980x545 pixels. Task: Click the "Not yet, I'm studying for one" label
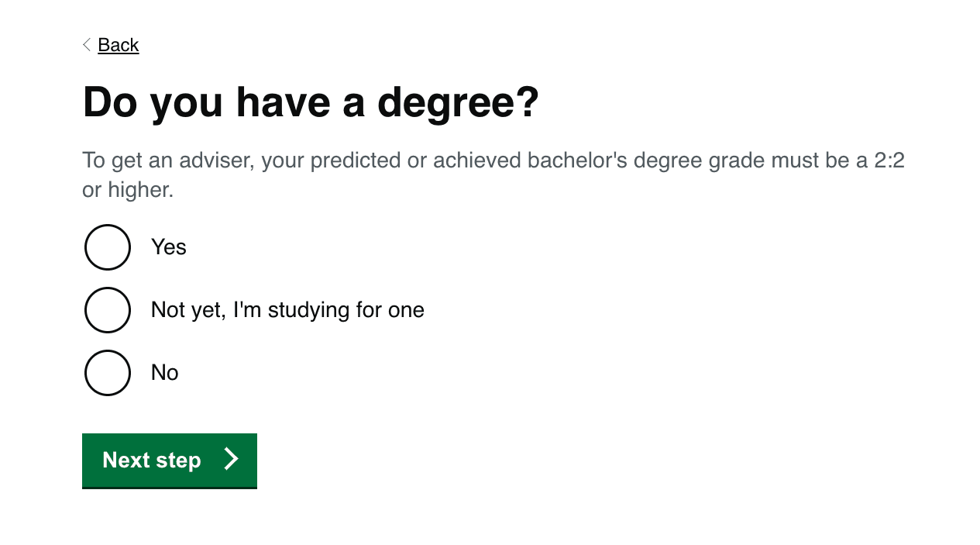pyautogui.click(x=287, y=309)
